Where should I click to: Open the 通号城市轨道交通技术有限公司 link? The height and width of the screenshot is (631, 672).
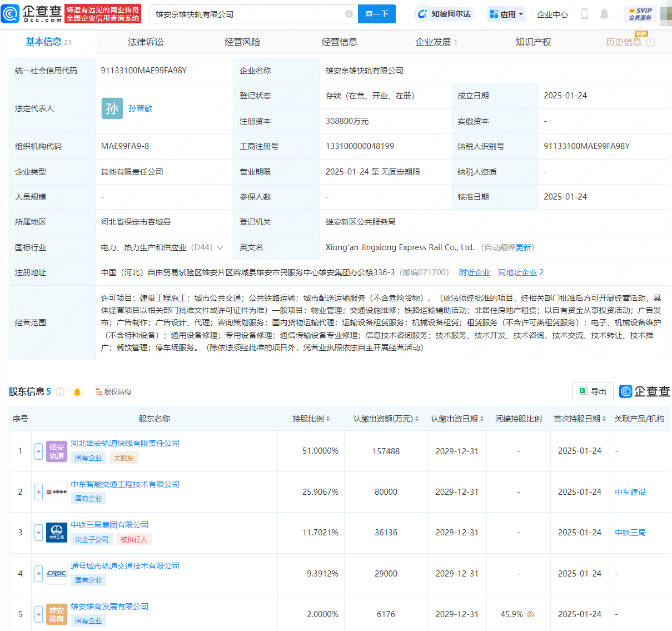[125, 566]
